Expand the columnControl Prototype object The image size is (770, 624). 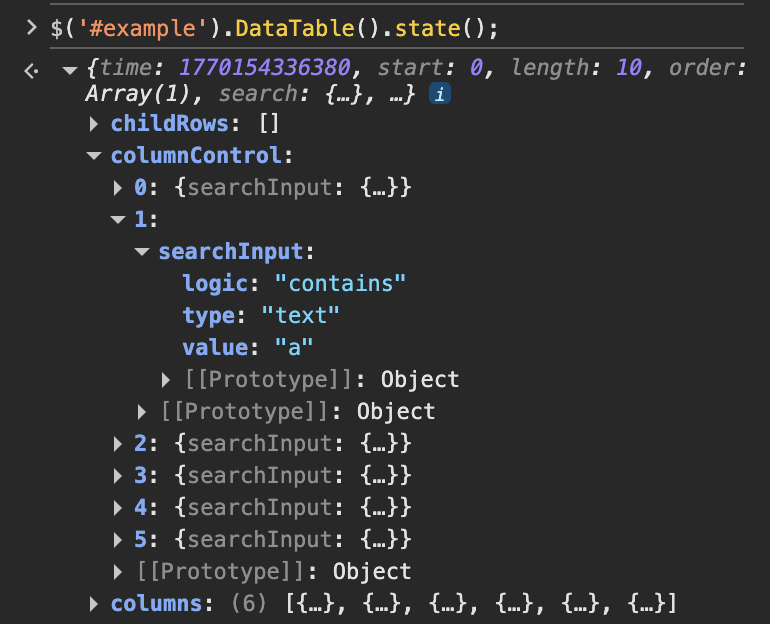(119, 572)
